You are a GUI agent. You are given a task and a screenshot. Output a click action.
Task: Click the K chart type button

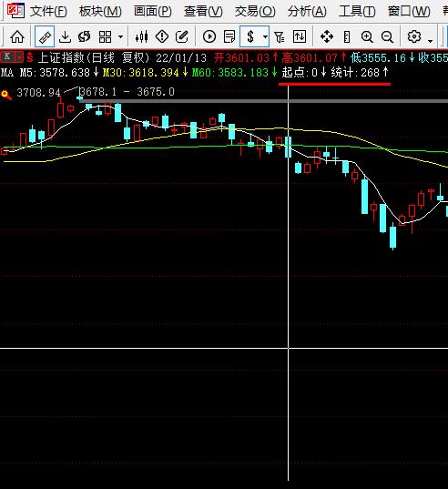[7, 57]
